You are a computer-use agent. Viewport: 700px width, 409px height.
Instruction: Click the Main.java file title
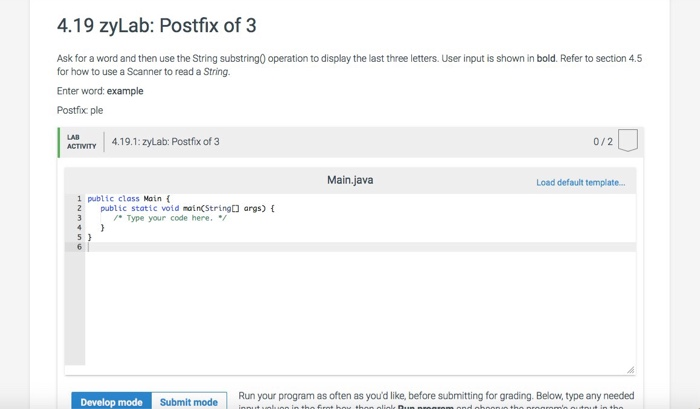pos(350,180)
